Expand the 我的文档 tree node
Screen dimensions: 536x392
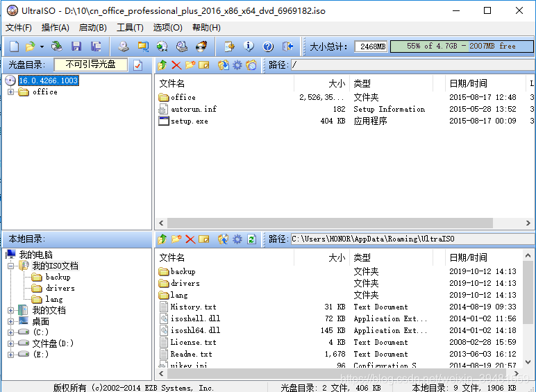coord(11,310)
